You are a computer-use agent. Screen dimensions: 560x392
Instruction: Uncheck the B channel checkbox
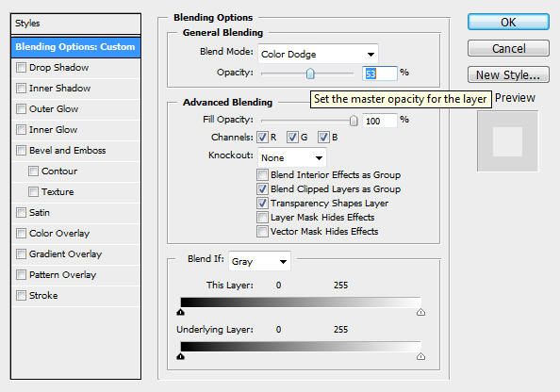(323, 137)
